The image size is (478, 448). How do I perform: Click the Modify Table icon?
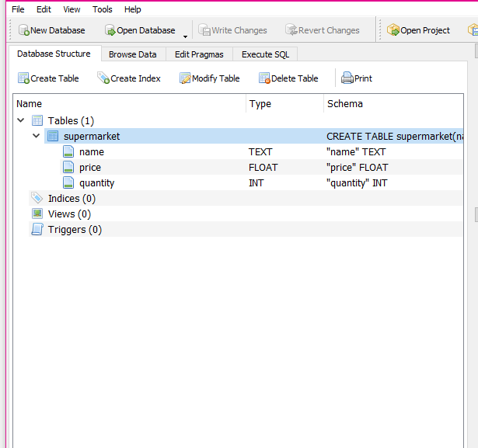click(x=185, y=78)
